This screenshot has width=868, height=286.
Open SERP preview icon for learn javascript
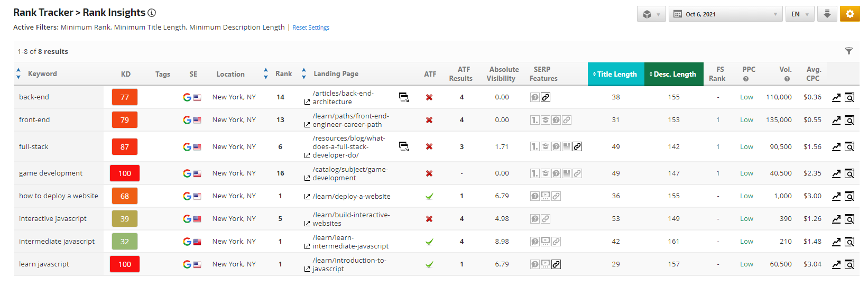(x=849, y=264)
